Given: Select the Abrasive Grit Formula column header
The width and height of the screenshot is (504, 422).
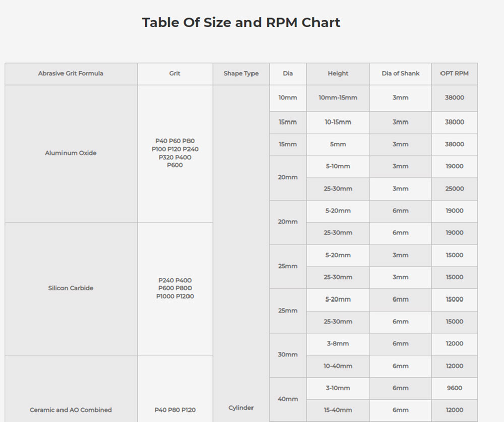Looking at the screenshot, I should pyautogui.click(x=71, y=73).
